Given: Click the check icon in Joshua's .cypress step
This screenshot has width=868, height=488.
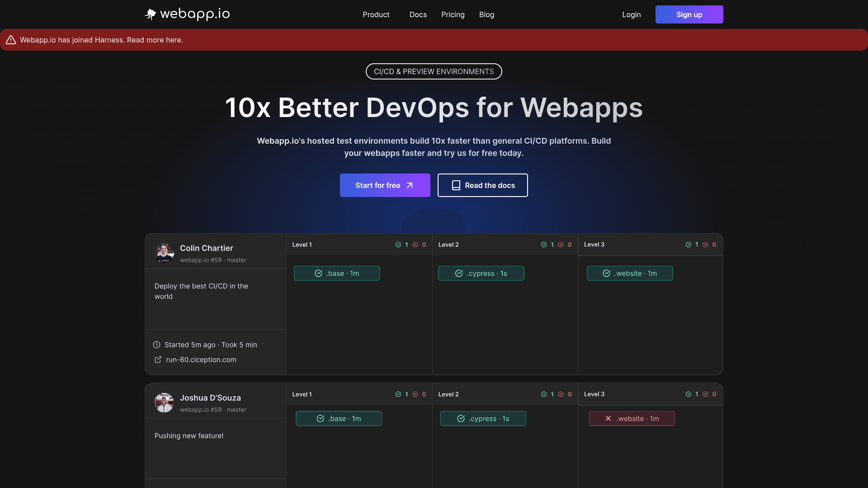Looking at the screenshot, I should point(461,418).
